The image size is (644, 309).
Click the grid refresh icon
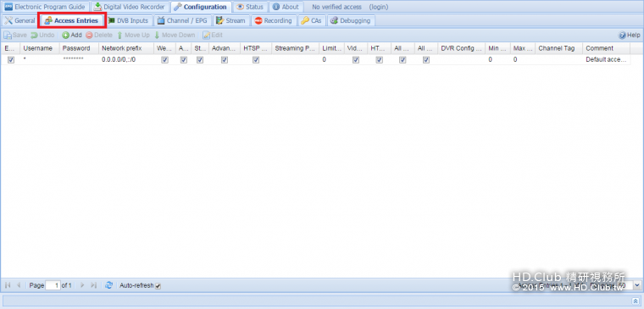point(108,285)
